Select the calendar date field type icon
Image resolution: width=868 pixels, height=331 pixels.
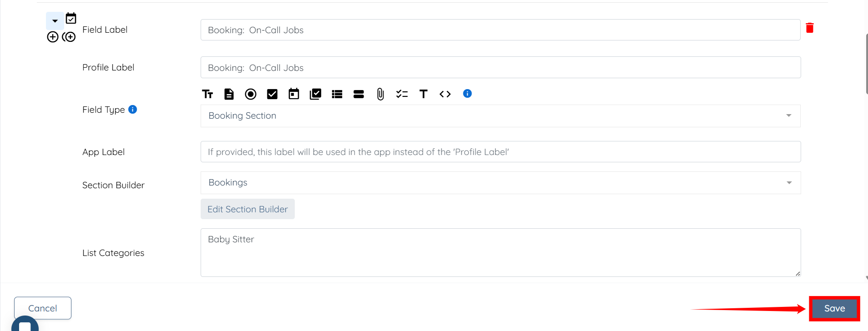(294, 94)
